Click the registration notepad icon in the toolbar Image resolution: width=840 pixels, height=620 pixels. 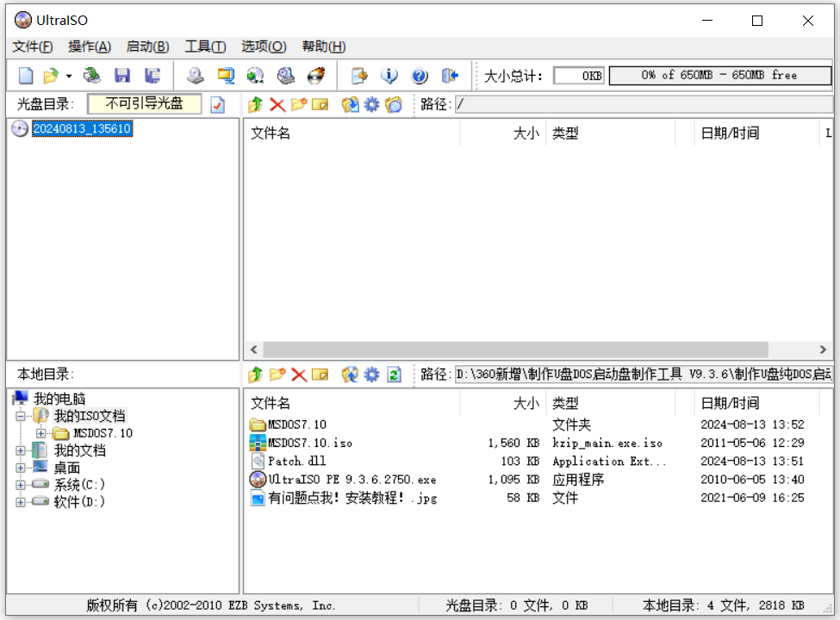click(359, 76)
